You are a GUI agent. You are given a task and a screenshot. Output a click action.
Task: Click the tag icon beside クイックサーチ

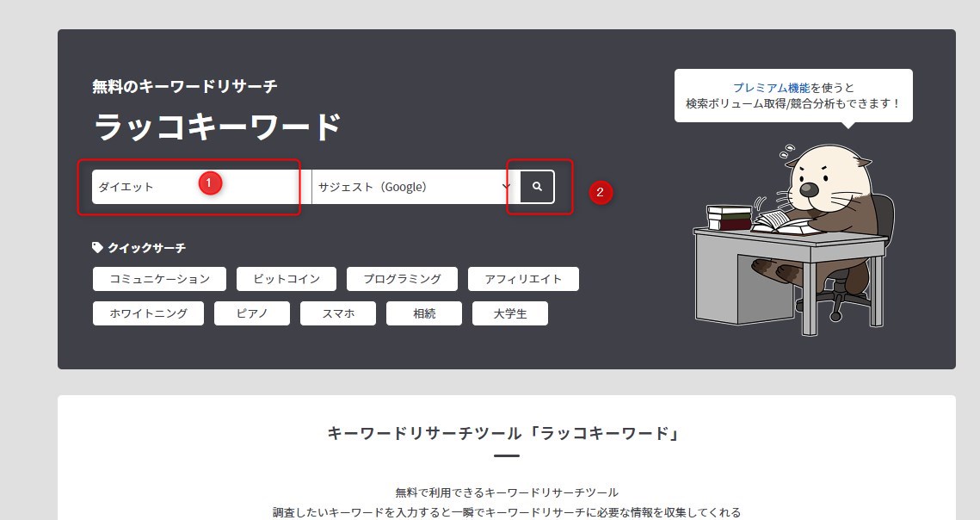[x=97, y=248]
